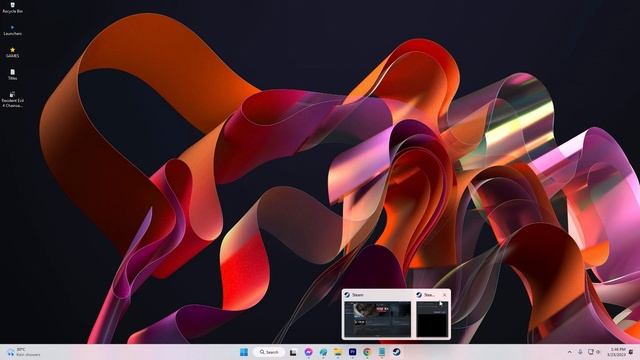Open Google Chrome from the taskbar
This screenshot has height=360, width=640.
[x=367, y=352]
